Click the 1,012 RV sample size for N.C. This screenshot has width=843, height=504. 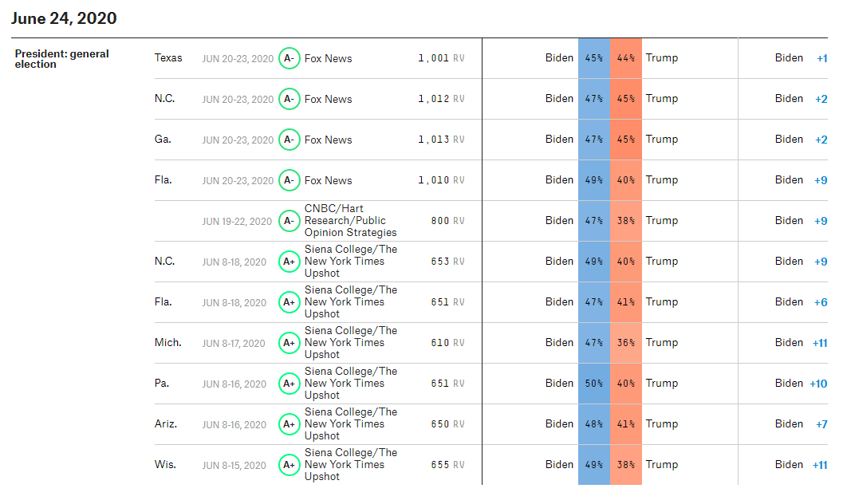pyautogui.click(x=441, y=99)
